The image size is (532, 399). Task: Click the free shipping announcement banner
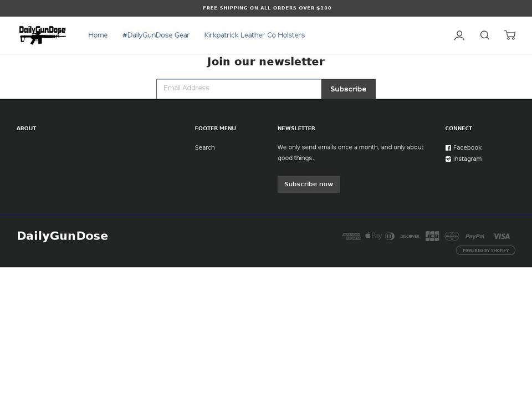[267, 8]
